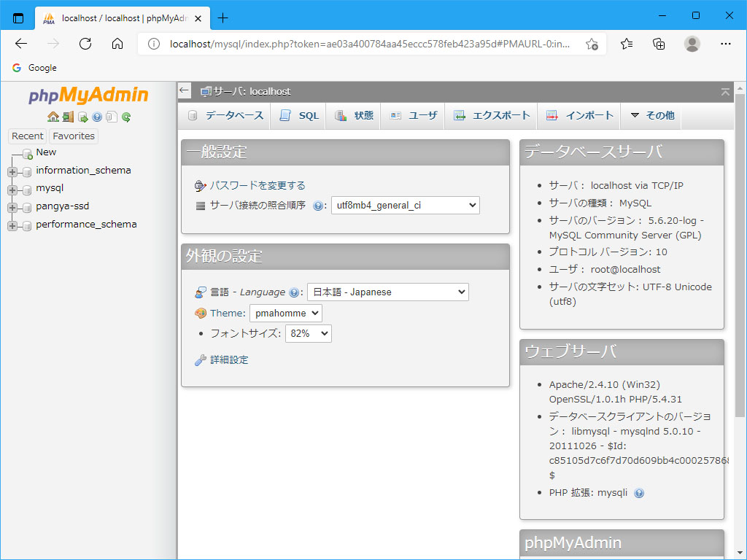Switch to the SQL tab
Image resolution: width=747 pixels, height=560 pixels.
tap(298, 115)
